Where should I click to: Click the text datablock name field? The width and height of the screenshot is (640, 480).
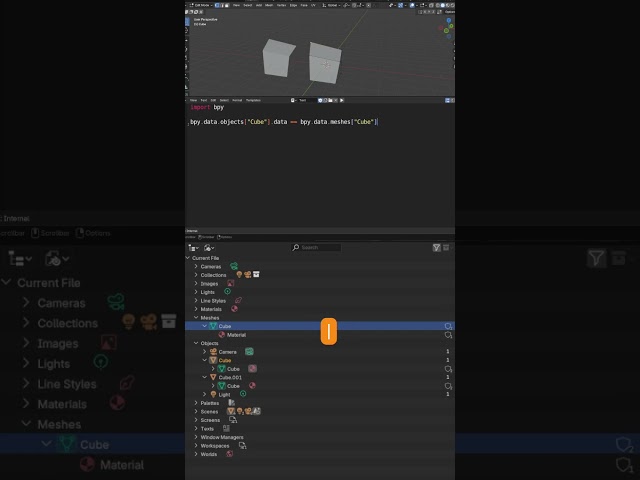pos(305,100)
